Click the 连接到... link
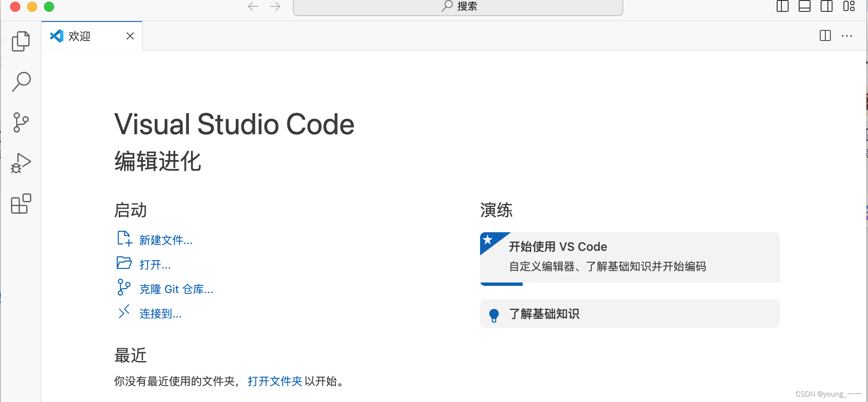Screen dimensions: 868x402 [x=161, y=314]
